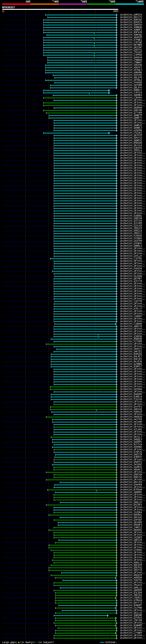This screenshot has width=146, height=644.
Task: Click the UniRef100_C1N848 label
Action: click(x=131, y=324)
